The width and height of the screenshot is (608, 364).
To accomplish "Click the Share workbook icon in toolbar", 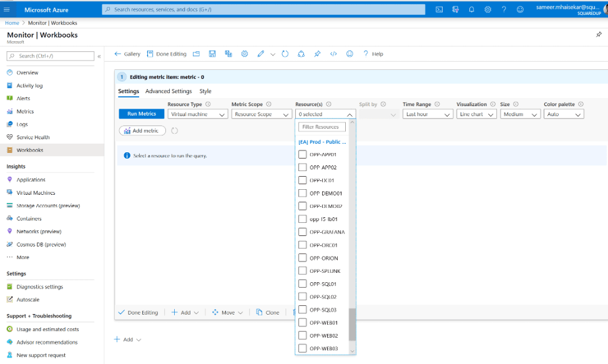I will 301,54.
